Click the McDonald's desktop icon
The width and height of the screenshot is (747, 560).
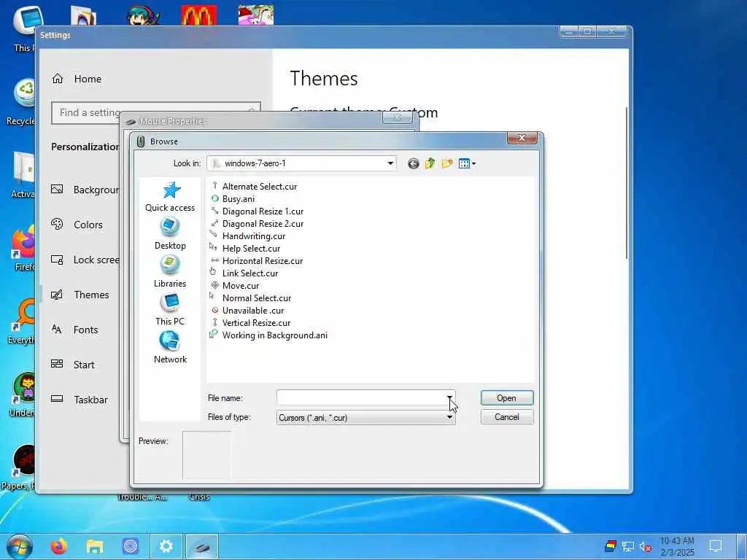[x=199, y=15]
